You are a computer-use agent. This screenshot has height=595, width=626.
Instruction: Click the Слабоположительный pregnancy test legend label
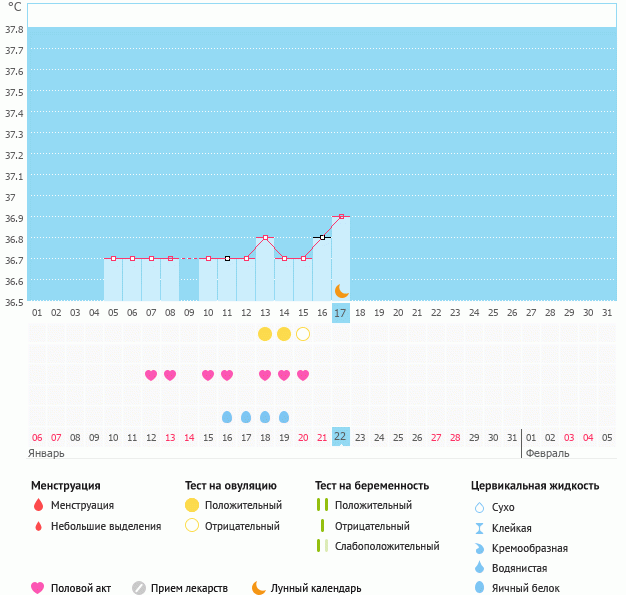point(387,546)
